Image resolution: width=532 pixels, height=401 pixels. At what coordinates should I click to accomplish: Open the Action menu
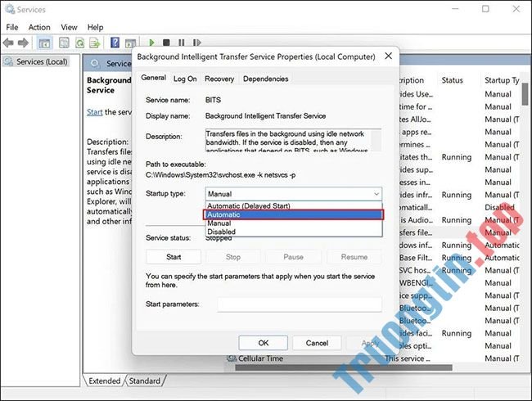coord(39,27)
